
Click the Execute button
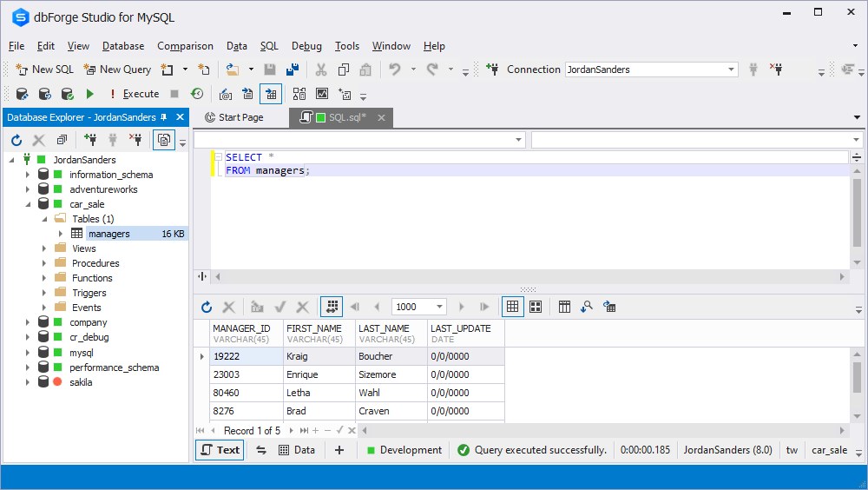pos(134,94)
